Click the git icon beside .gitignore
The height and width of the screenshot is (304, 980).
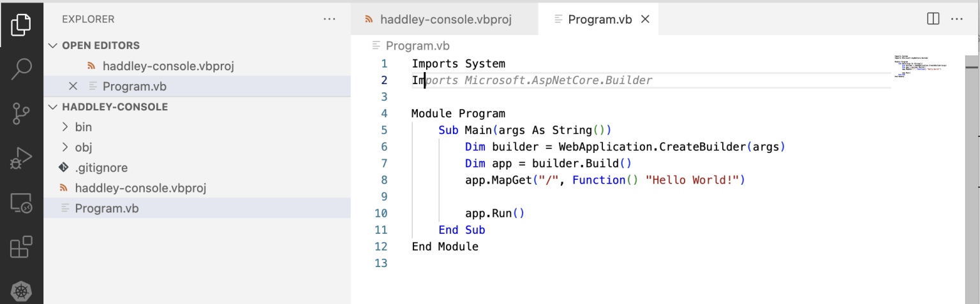point(63,168)
